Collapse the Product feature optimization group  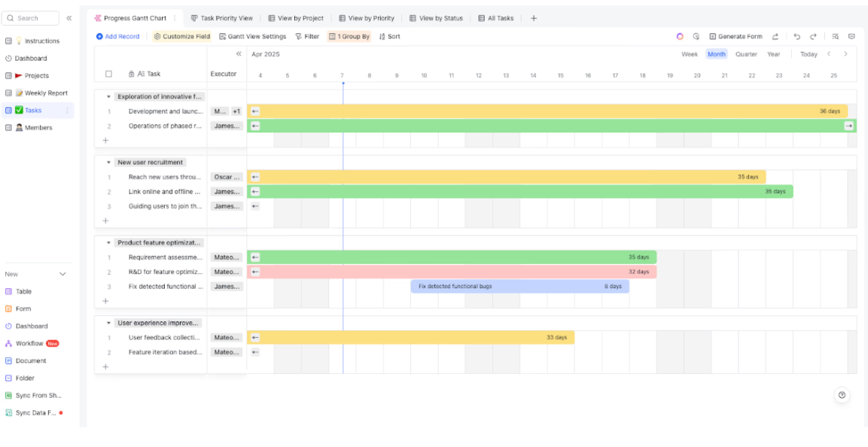coord(108,243)
